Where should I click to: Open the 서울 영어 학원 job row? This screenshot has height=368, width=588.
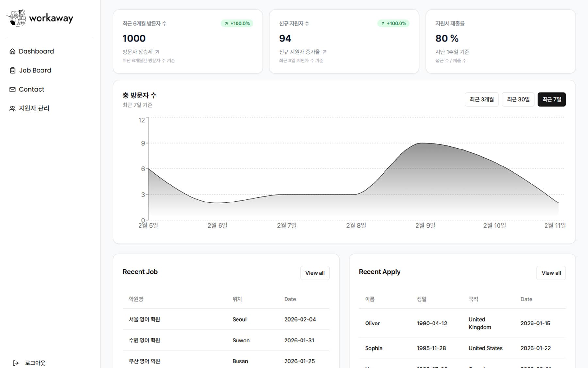pyautogui.click(x=144, y=319)
